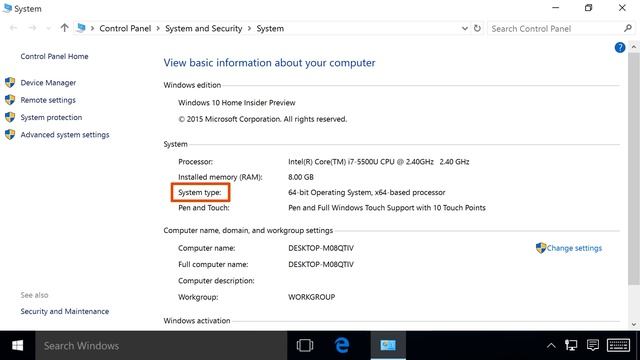Select the 64-bit Operating System text

pyautogui.click(x=367, y=192)
